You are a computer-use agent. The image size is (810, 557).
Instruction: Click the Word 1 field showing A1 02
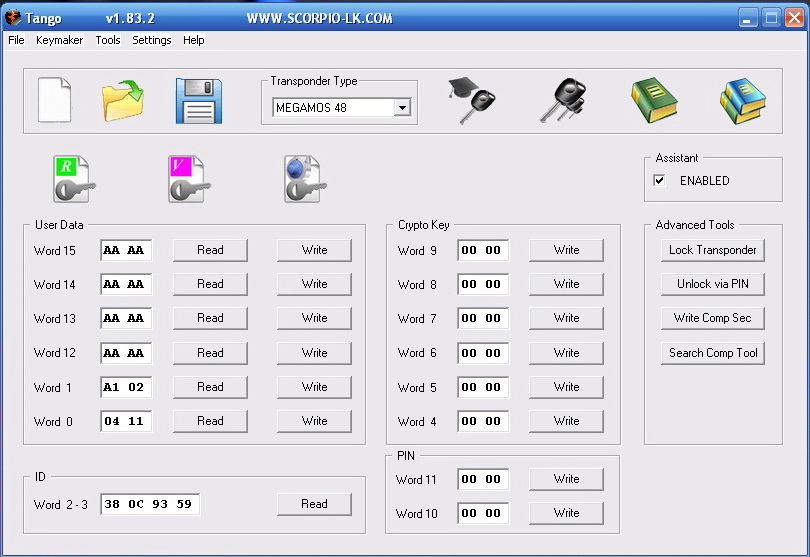tap(126, 387)
